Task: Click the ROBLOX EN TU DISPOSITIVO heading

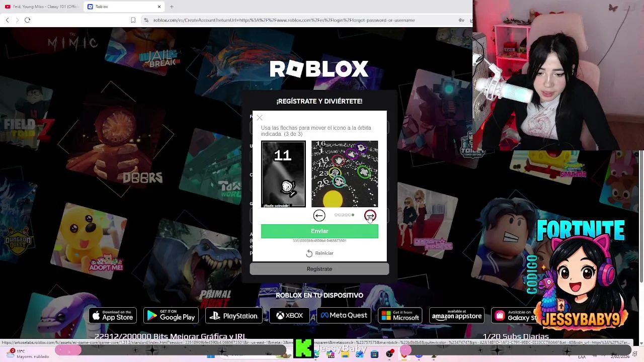Action: (319, 295)
